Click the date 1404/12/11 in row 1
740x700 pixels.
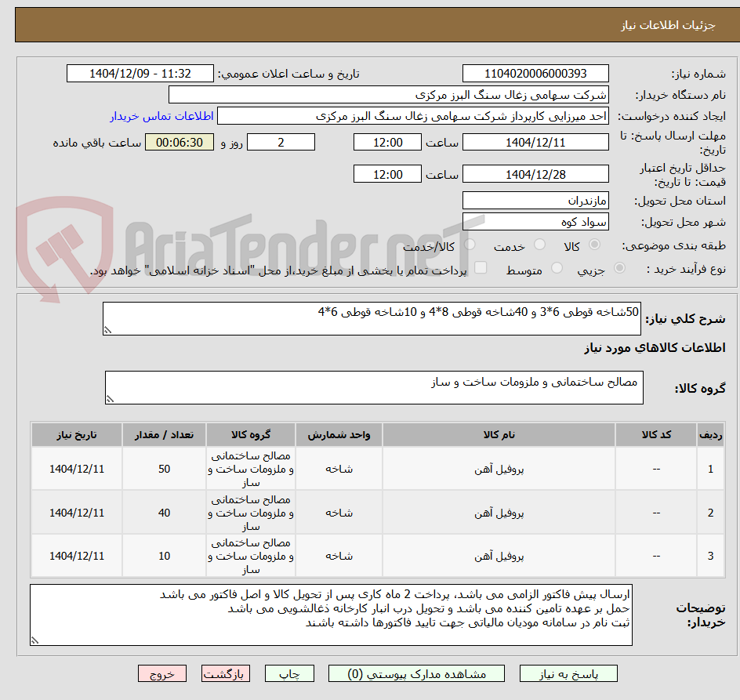click(x=77, y=470)
